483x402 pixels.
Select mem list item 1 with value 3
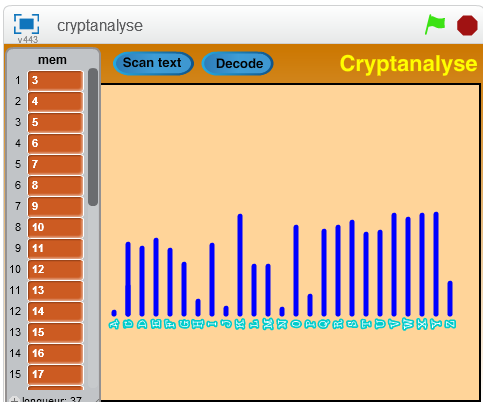(55, 80)
